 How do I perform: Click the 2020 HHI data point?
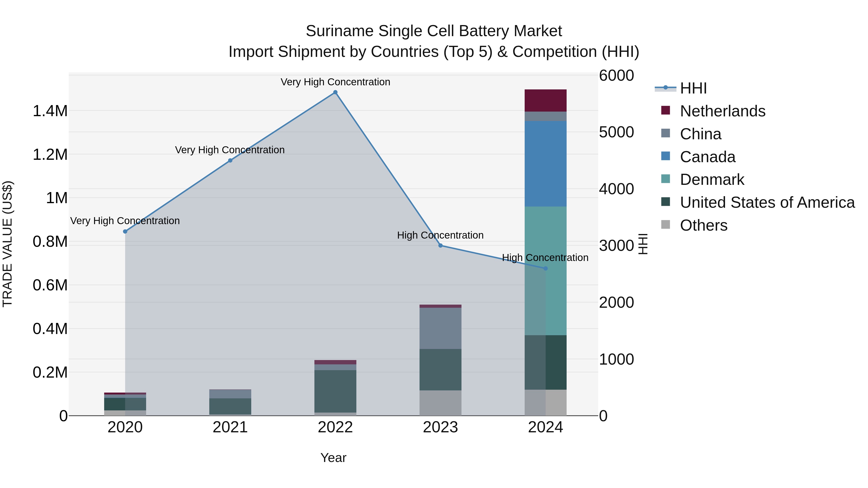pos(125,231)
